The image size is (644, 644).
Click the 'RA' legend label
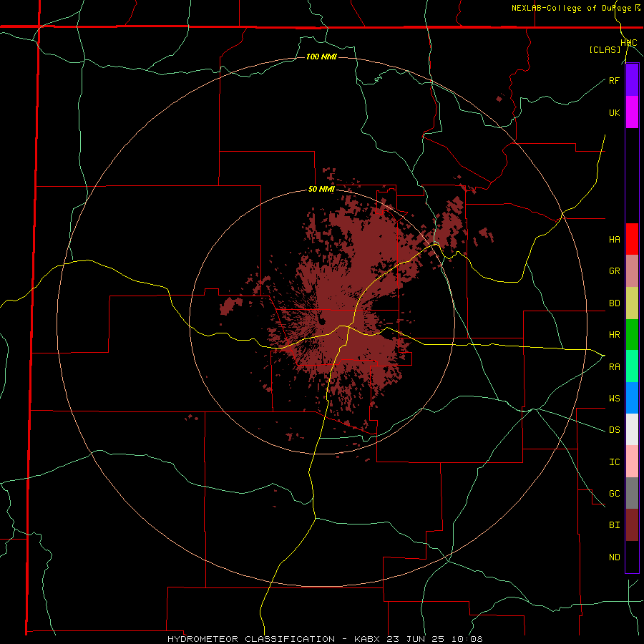point(614,367)
